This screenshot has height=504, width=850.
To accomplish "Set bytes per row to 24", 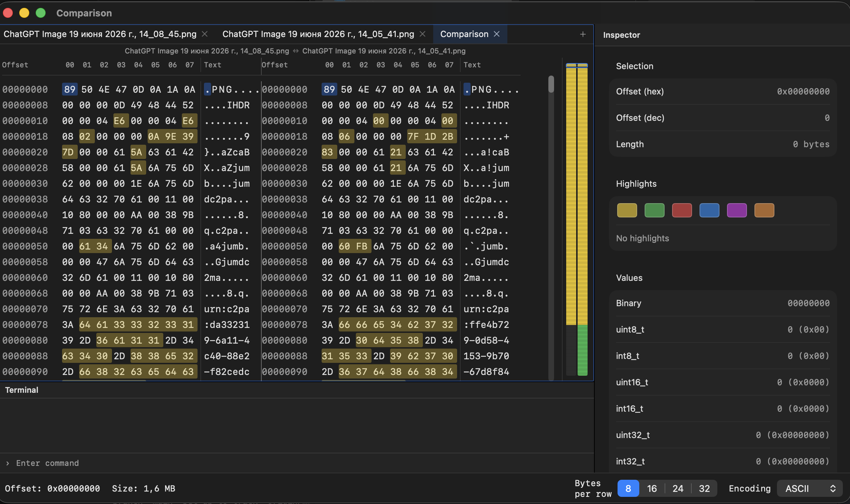I will pyautogui.click(x=678, y=488).
